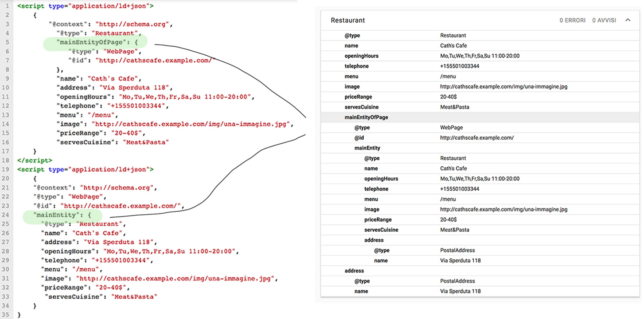This screenshot has width=644, height=319.
Task: Click the address value on code line 10
Action: pos(134,88)
